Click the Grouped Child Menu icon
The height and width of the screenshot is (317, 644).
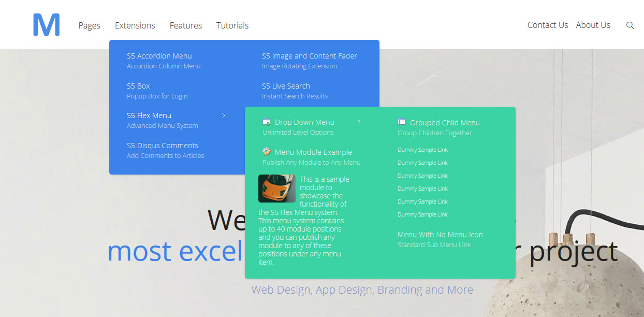(x=402, y=122)
